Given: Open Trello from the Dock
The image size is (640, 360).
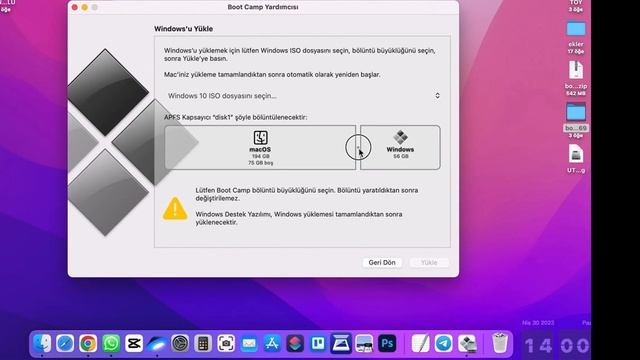Looking at the screenshot, I should (318, 343).
